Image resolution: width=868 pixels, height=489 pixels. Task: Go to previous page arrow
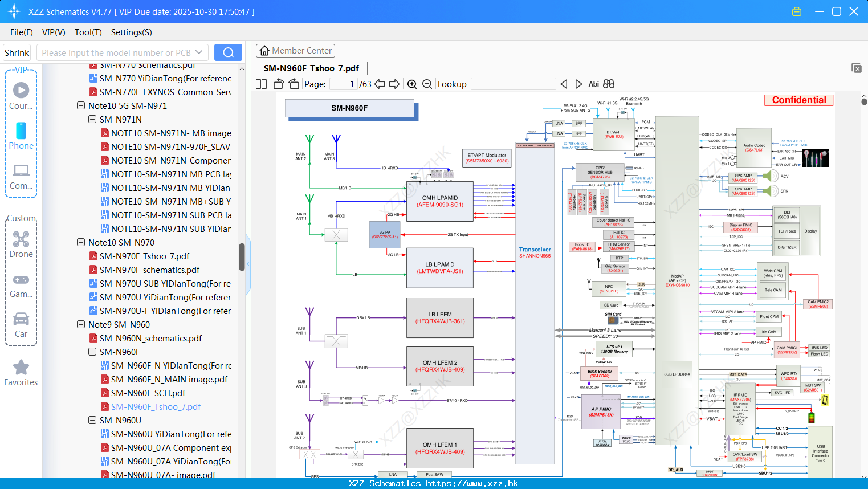coord(380,84)
